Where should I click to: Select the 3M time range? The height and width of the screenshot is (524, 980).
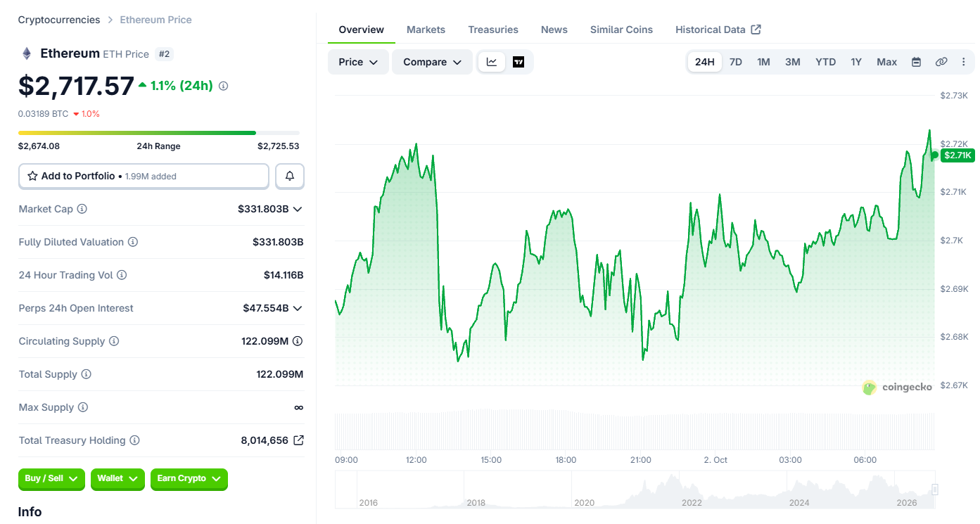tap(792, 62)
